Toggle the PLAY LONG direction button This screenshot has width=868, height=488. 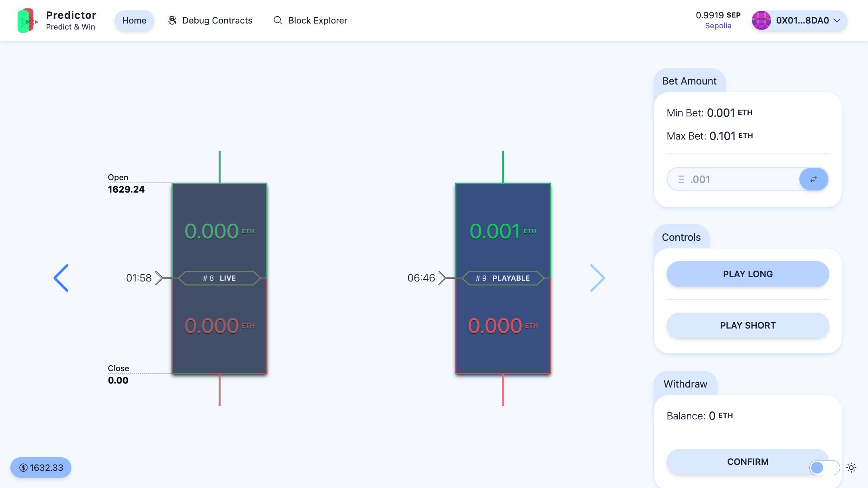click(x=748, y=274)
